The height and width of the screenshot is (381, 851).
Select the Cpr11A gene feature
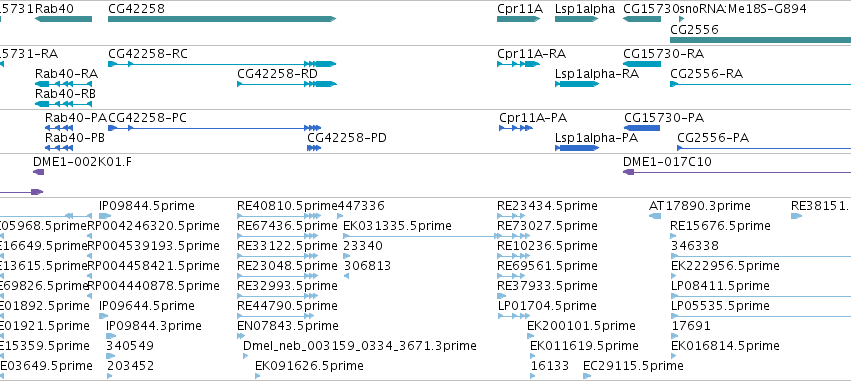tap(518, 19)
